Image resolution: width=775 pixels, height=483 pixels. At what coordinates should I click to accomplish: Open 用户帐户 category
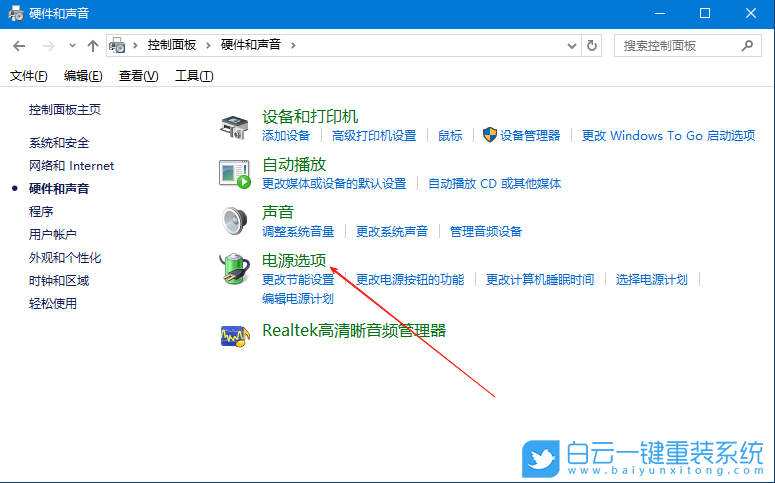click(52, 234)
